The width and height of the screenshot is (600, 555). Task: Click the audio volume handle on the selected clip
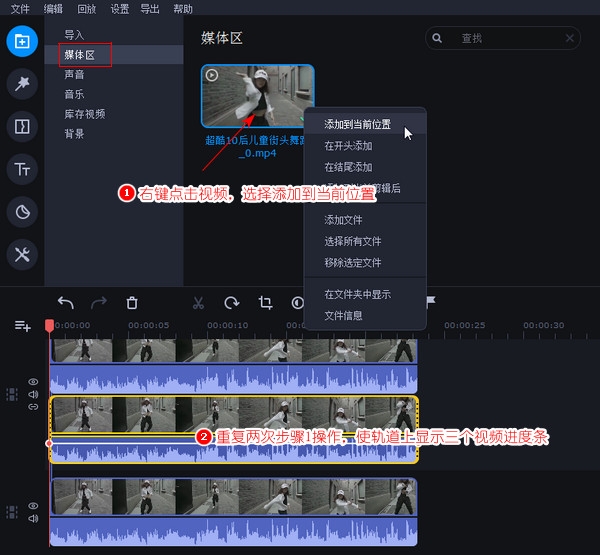(x=49, y=443)
